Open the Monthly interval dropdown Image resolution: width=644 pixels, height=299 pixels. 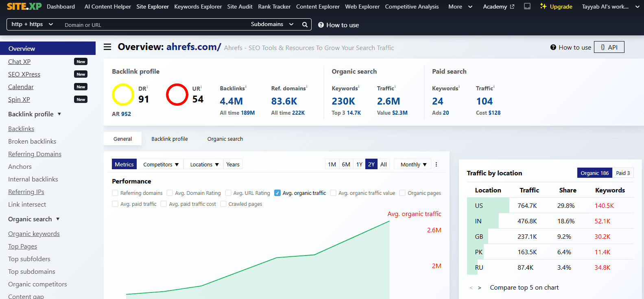click(x=413, y=164)
